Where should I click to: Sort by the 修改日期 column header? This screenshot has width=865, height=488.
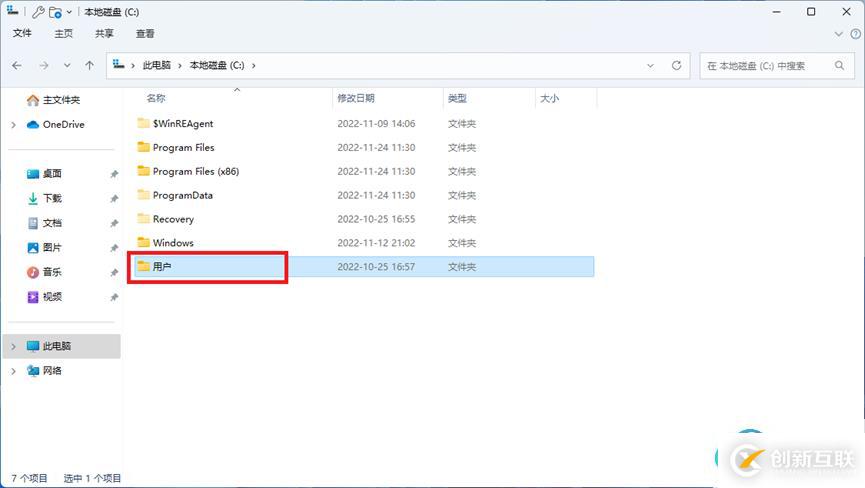click(x=356, y=98)
